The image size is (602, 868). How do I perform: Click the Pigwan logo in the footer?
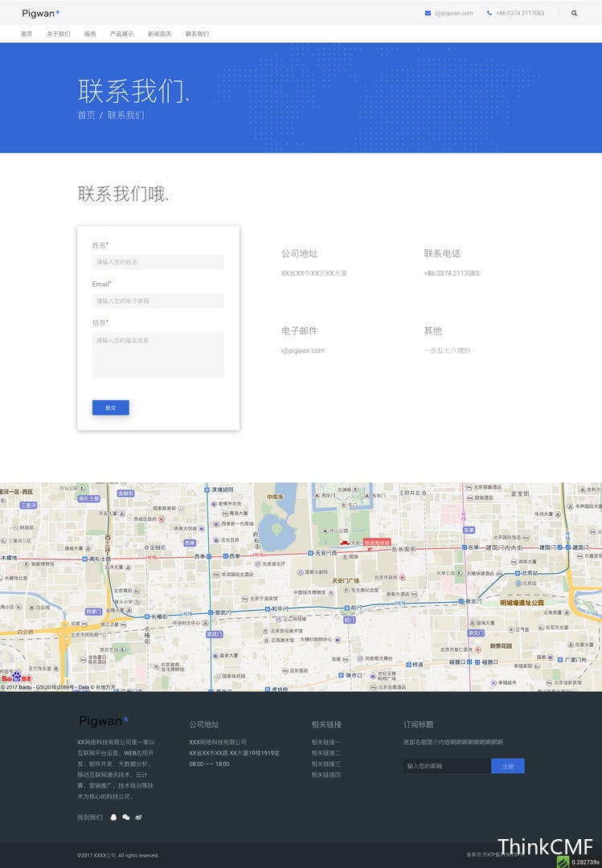click(x=104, y=720)
